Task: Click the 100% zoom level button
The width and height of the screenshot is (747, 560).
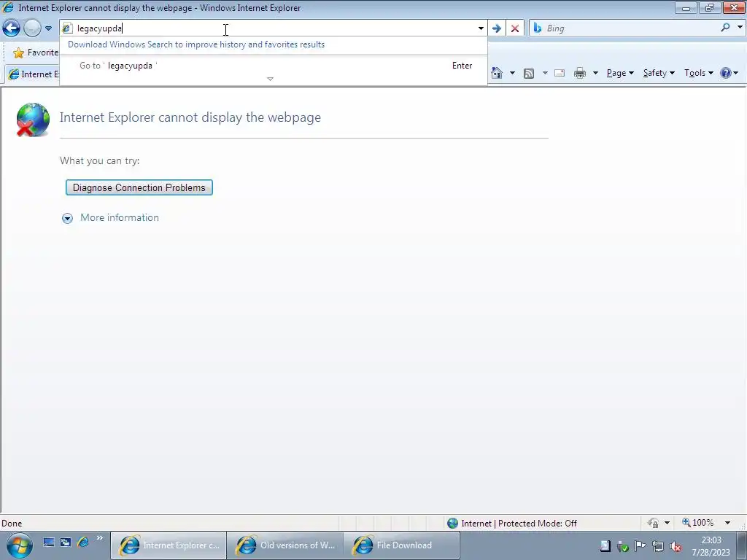Action: (x=698, y=523)
